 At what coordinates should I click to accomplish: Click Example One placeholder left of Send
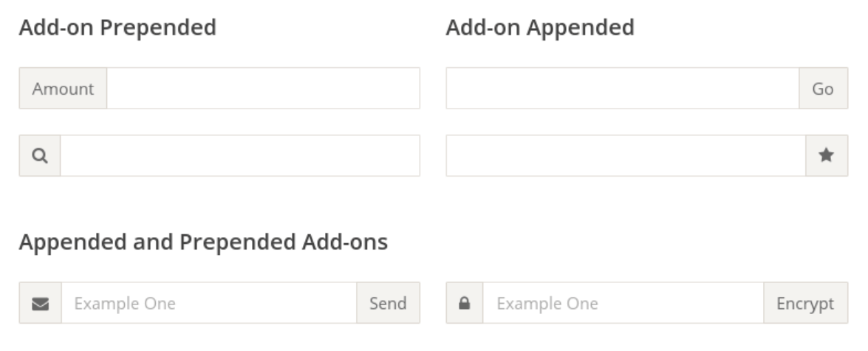125,303
